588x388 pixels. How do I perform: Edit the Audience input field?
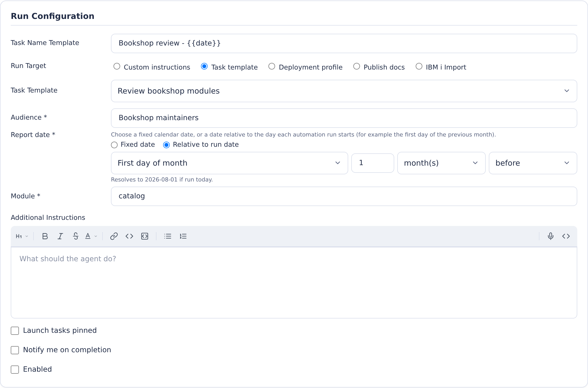coord(344,118)
